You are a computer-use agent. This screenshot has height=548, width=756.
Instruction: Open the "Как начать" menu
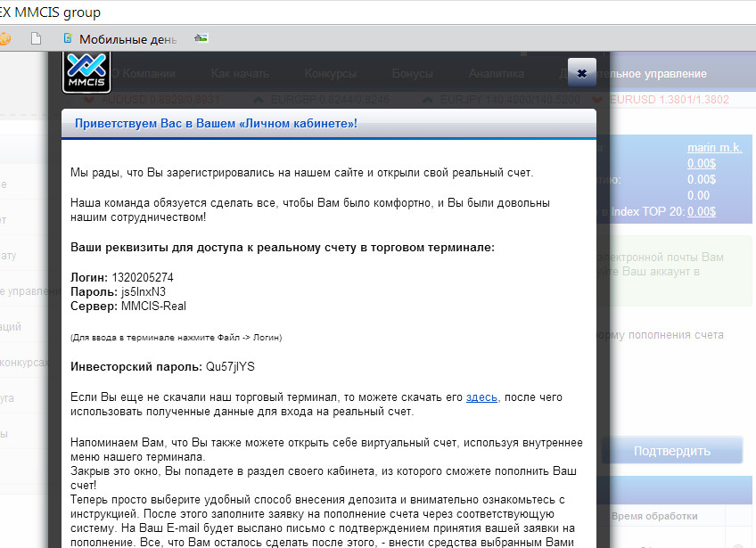[x=240, y=74]
